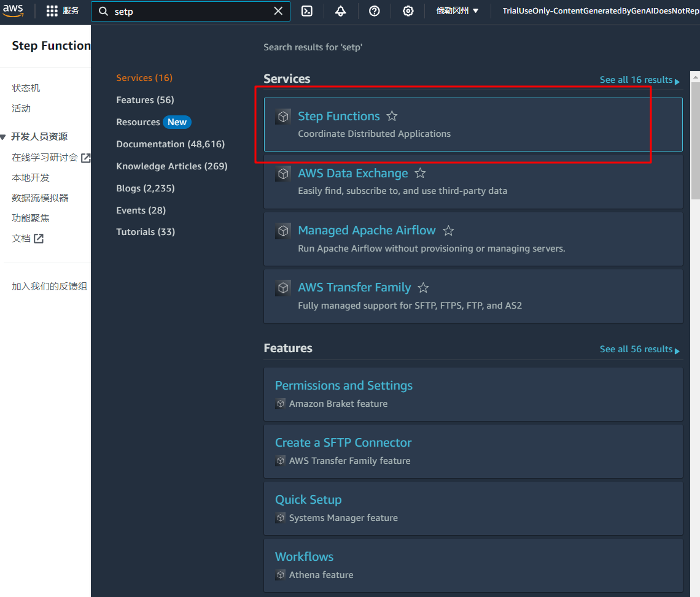Collapse the 开发人员资源 section
Image resolution: width=700 pixels, height=597 pixels.
pyautogui.click(x=3, y=137)
